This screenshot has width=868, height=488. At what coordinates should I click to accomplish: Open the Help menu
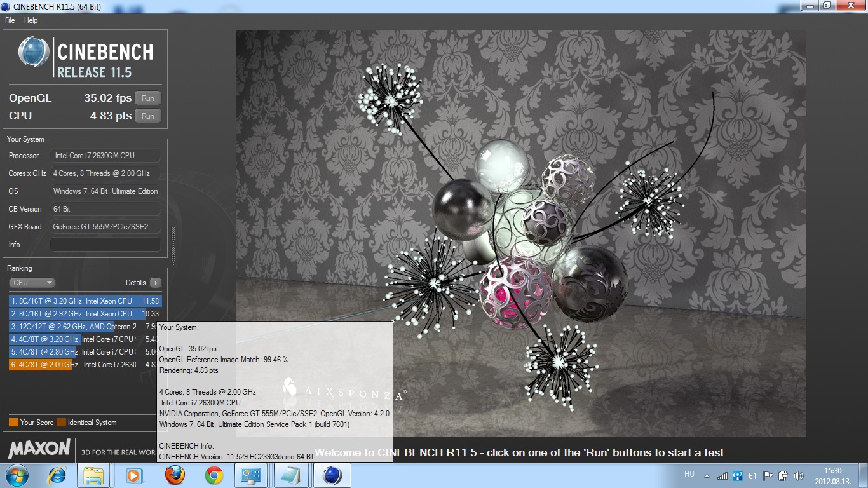point(31,20)
